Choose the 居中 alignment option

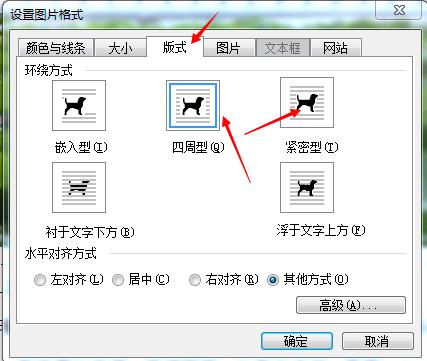pyautogui.click(x=118, y=280)
